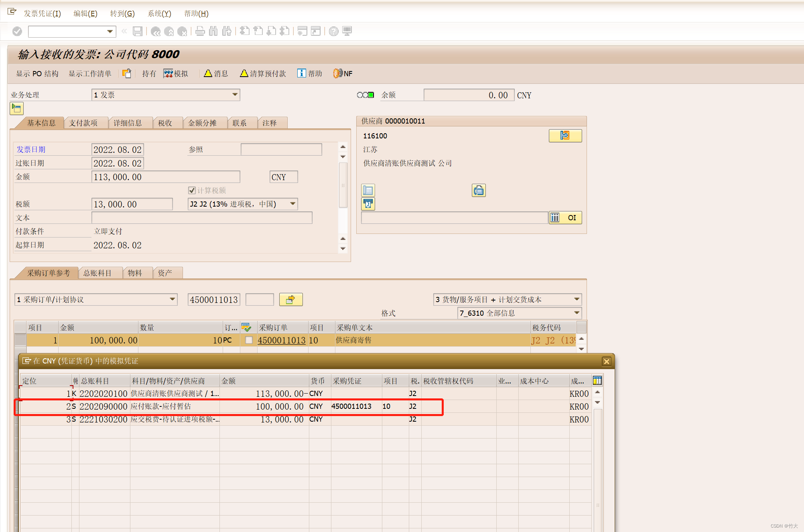
Task: Select row selector for item 1
Action: click(20, 340)
